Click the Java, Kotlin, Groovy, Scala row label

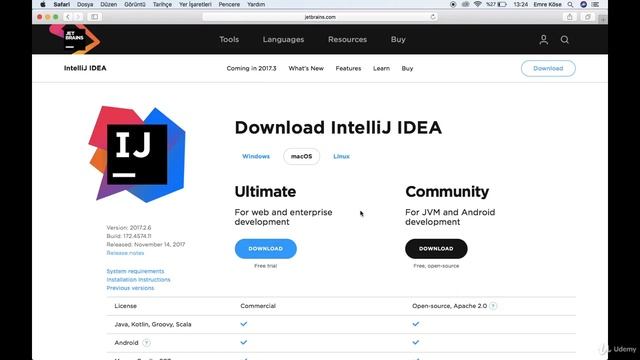click(153, 324)
